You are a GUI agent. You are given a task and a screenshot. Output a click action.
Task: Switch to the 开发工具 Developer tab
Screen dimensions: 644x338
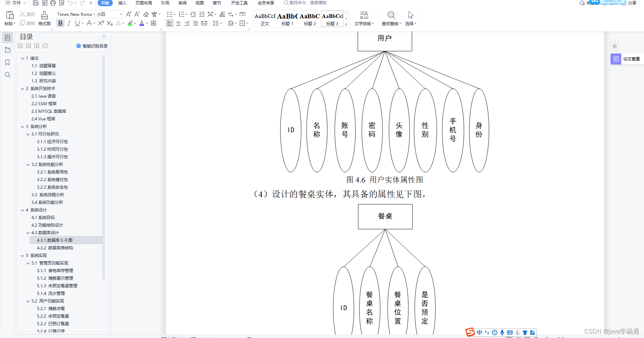[239, 3]
